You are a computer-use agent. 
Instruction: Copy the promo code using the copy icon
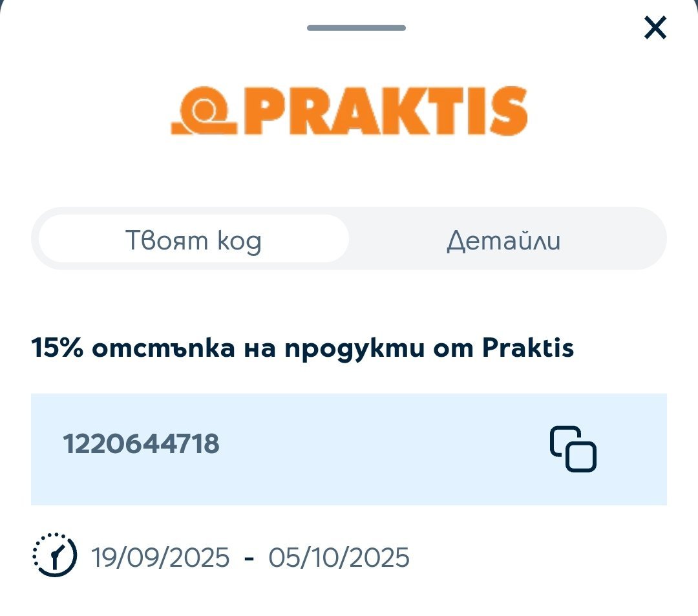coord(573,449)
